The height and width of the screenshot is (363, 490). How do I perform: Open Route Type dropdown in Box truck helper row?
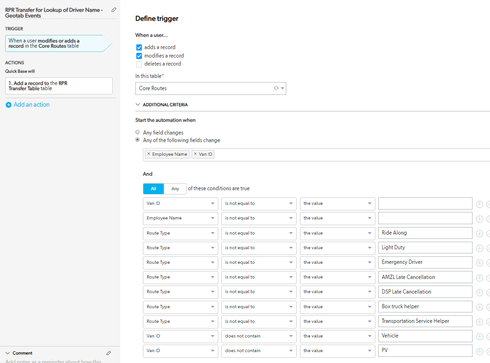pyautogui.click(x=180, y=307)
